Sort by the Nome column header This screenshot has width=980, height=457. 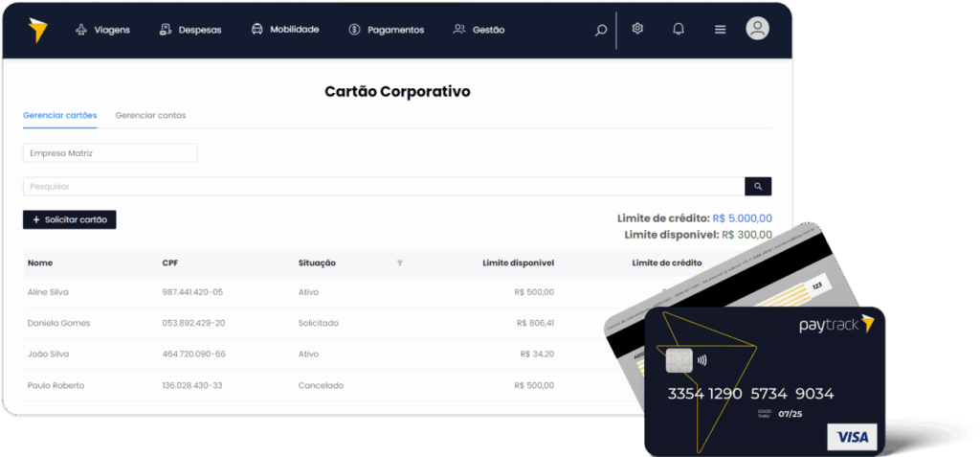pyautogui.click(x=40, y=263)
